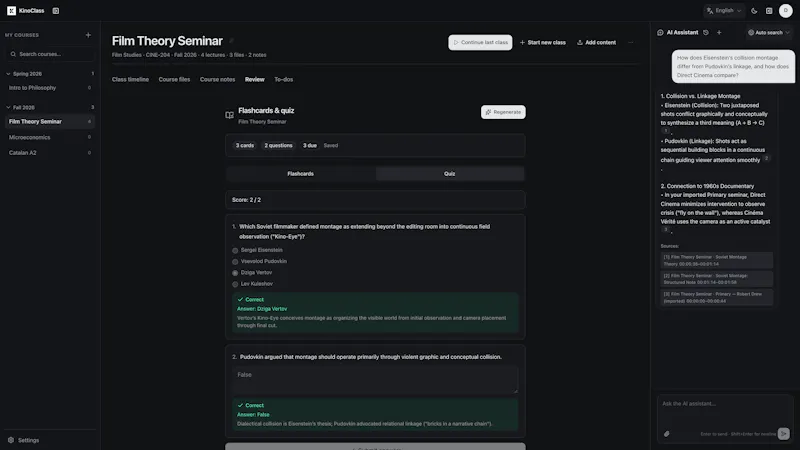Viewport: 800px width, 450px height.
Task: Select the Dziga Vertov answer option
Action: pos(235,273)
